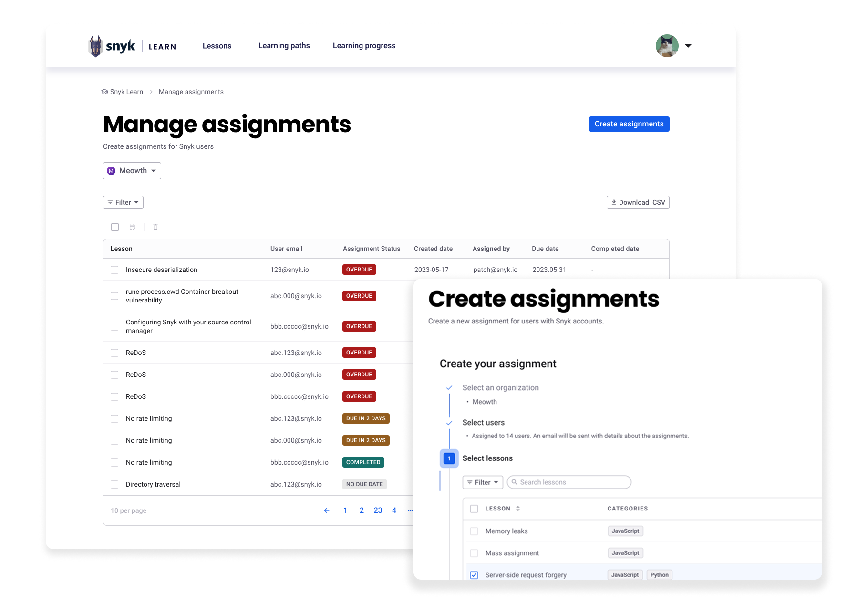Screen dimensions: 868x604
Task: Click the email 123@snyk.io
Action: (289, 270)
